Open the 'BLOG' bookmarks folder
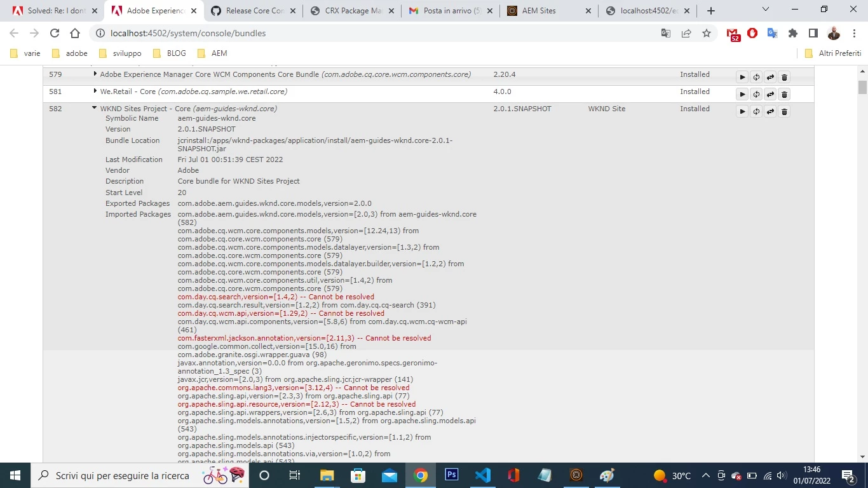 (170, 53)
